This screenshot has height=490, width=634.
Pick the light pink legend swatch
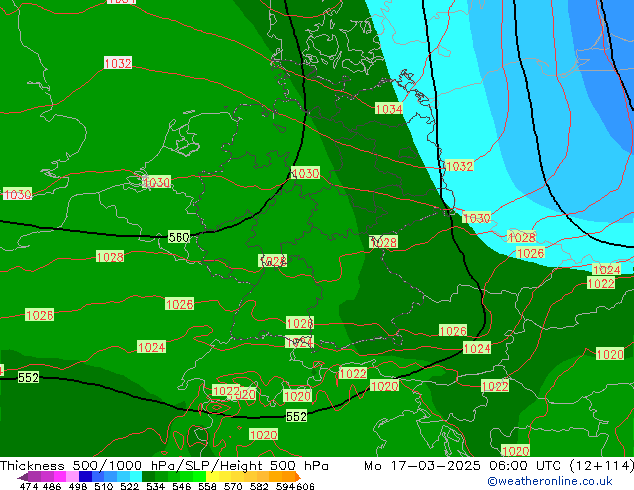(x=72, y=477)
